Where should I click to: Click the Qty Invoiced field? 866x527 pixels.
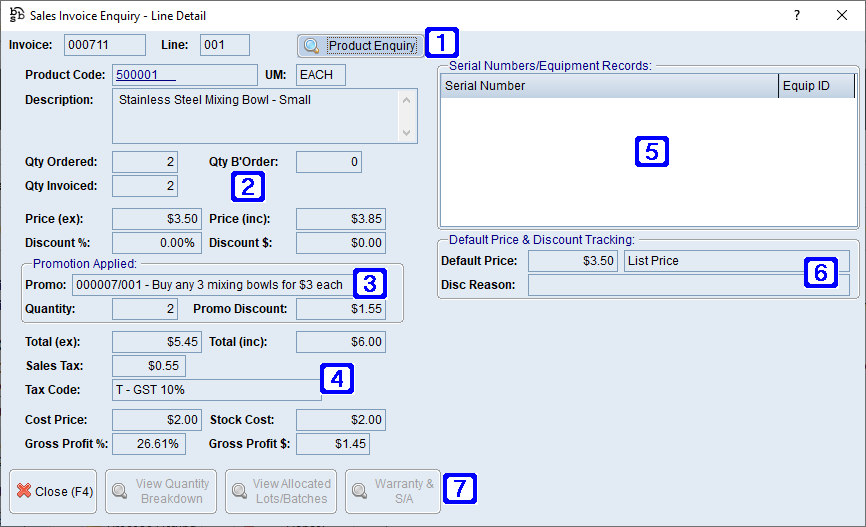145,186
